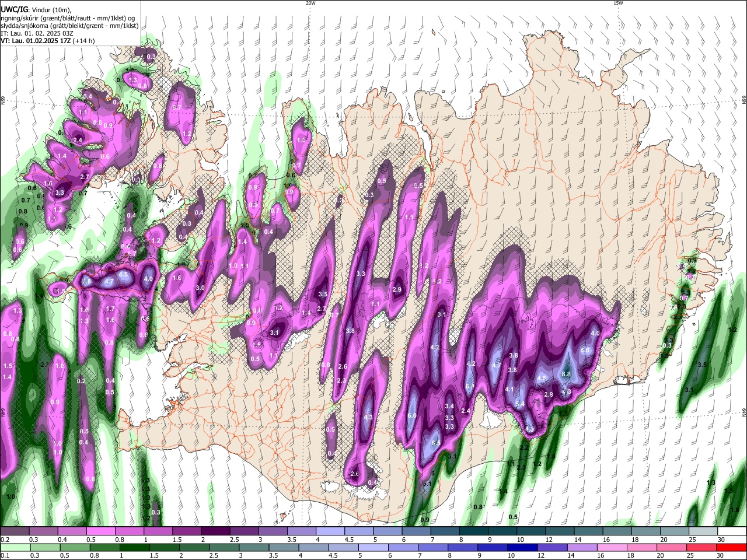Click the 3.0 precipitation value on the map

pyautogui.click(x=200, y=288)
